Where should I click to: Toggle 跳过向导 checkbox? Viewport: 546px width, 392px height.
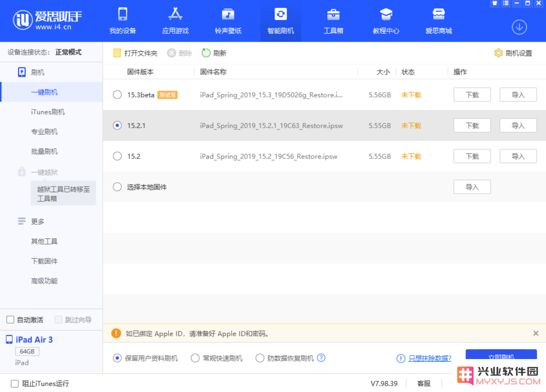58,320
